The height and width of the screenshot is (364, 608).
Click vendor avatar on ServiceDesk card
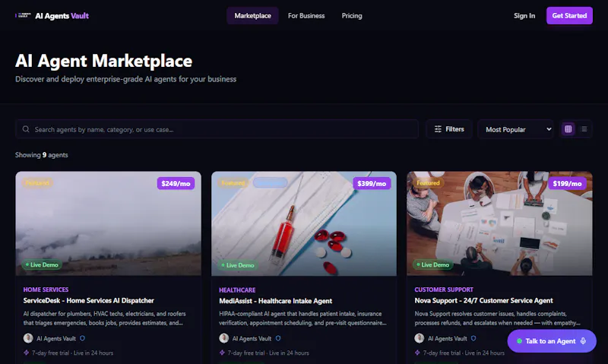tap(28, 338)
